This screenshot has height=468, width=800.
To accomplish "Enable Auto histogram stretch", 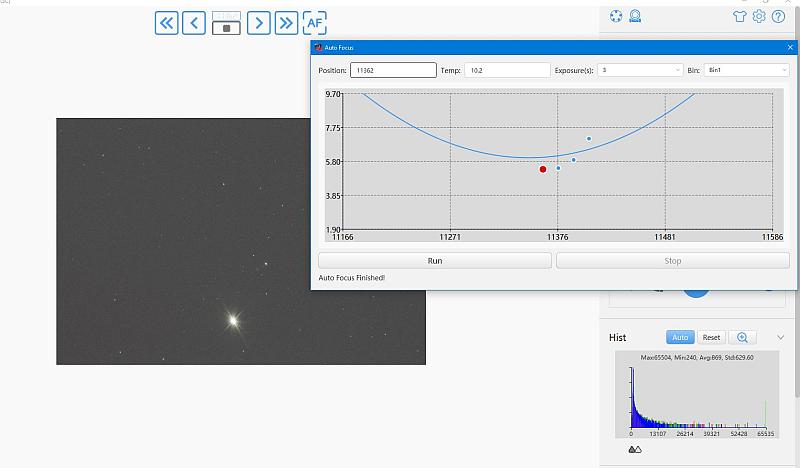I will pyautogui.click(x=680, y=337).
